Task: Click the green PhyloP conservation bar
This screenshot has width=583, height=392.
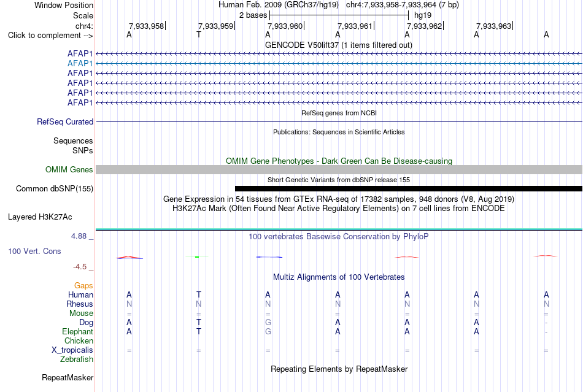Action: 197,257
